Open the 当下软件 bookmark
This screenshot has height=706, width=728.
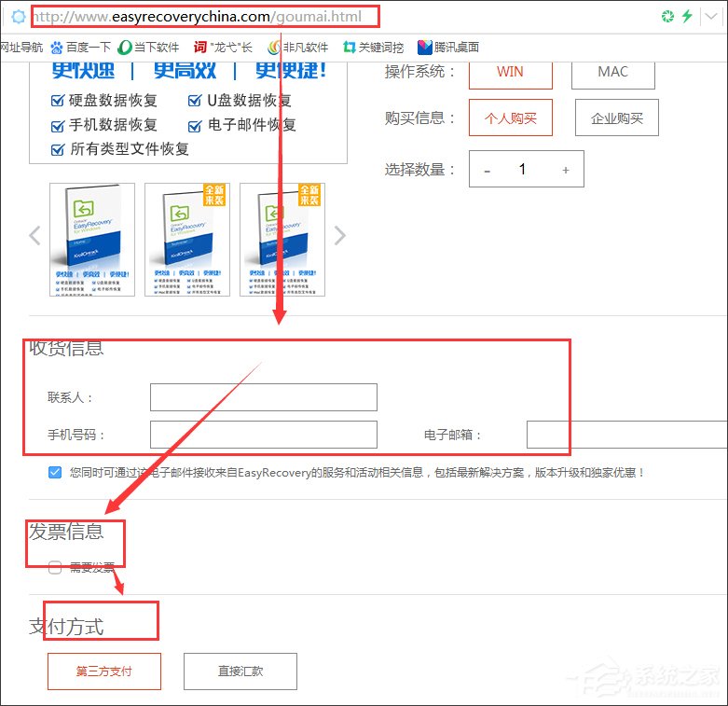tap(148, 47)
